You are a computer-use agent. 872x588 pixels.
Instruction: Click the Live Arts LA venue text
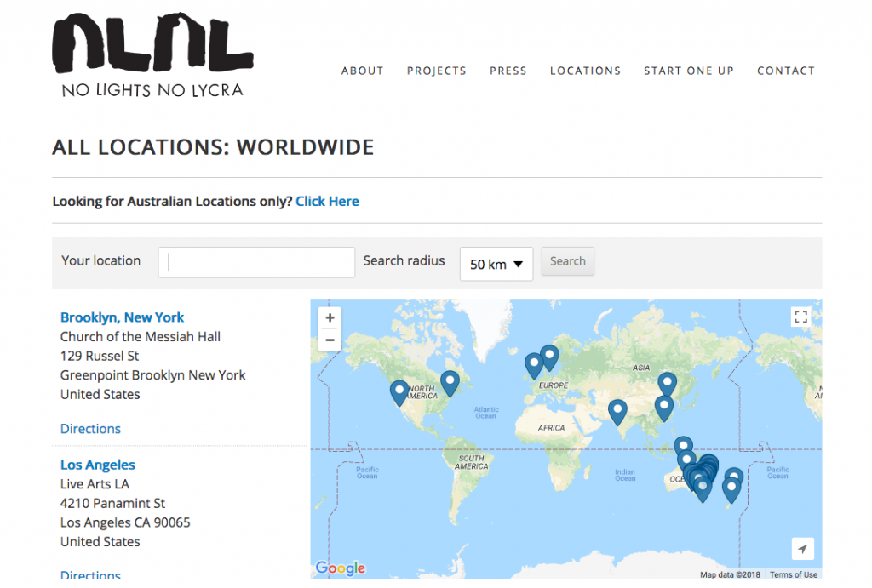[95, 484]
